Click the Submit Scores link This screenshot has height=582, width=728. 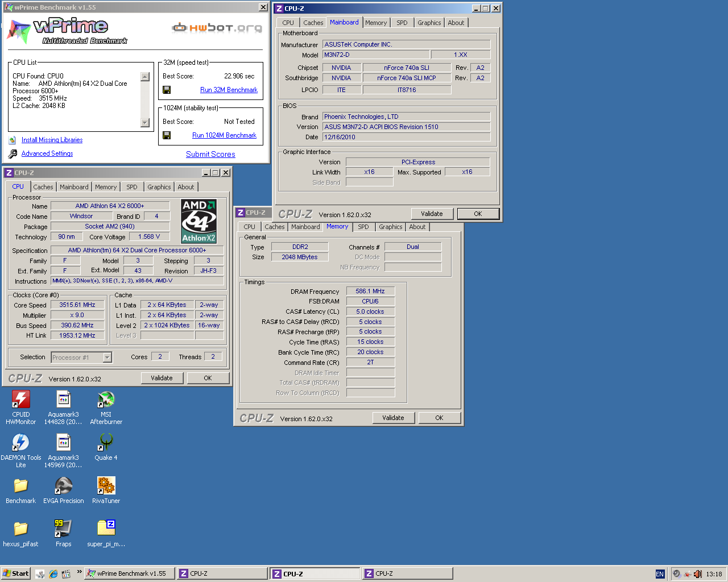[x=210, y=154]
